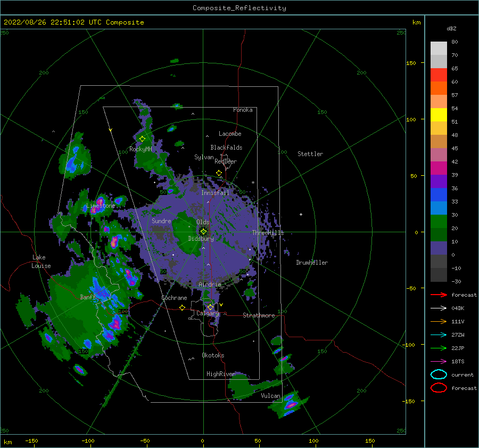The width and height of the screenshot is (479, 448).
Task: Click the green 22JP arrow legend icon
Action: tap(439, 348)
